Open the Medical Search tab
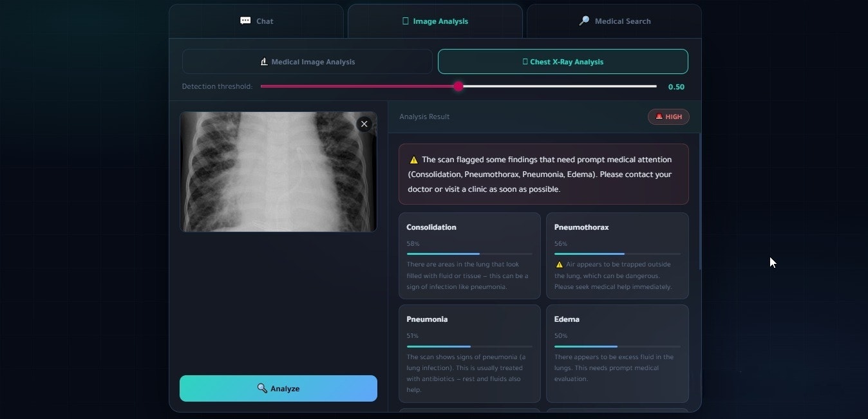 click(x=614, y=21)
